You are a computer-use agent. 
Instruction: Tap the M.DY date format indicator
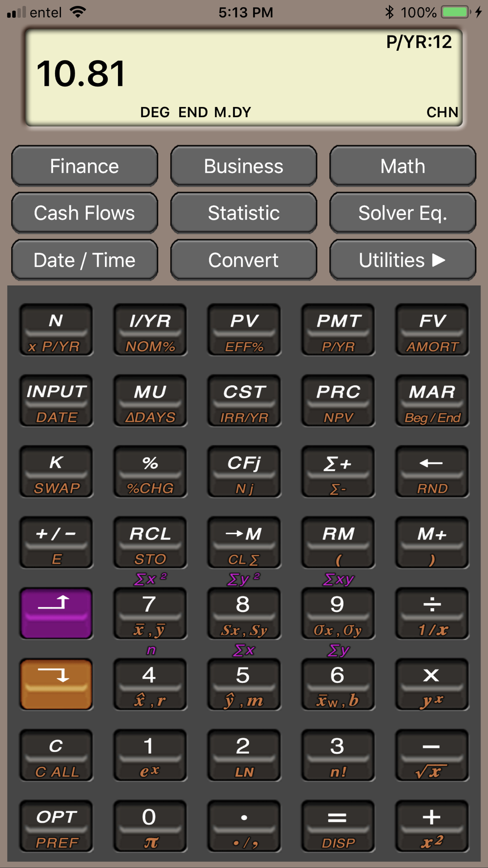[232, 112]
